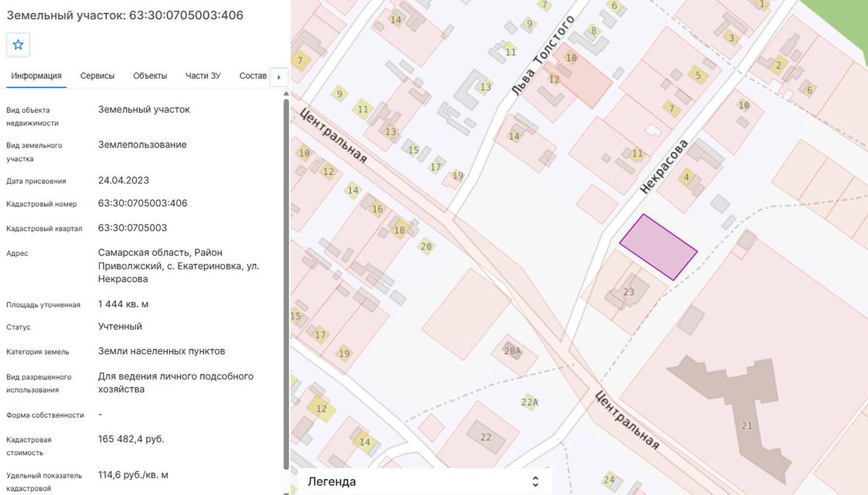Add the land plot to favorites with the star
The image size is (868, 495).
(x=18, y=45)
